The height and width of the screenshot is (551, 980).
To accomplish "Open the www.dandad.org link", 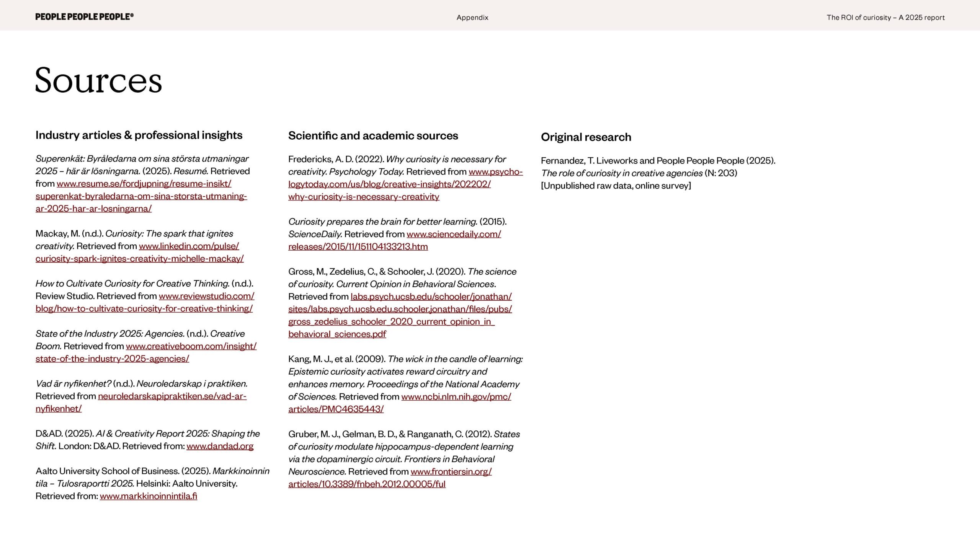I will pos(220,446).
